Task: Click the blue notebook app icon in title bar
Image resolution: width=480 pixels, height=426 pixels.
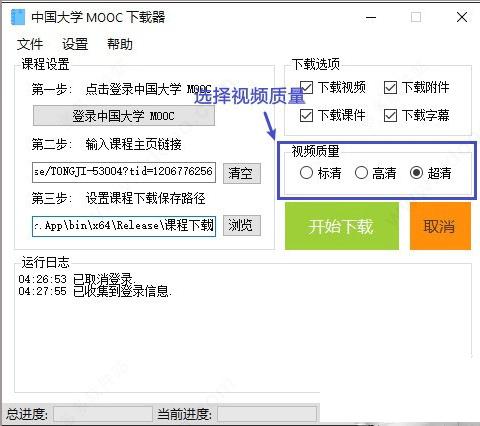Action: (18, 17)
